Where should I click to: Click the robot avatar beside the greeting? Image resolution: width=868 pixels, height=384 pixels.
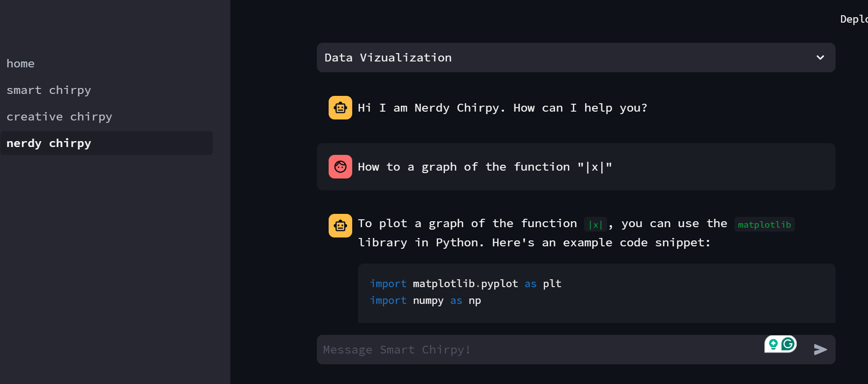click(x=340, y=108)
